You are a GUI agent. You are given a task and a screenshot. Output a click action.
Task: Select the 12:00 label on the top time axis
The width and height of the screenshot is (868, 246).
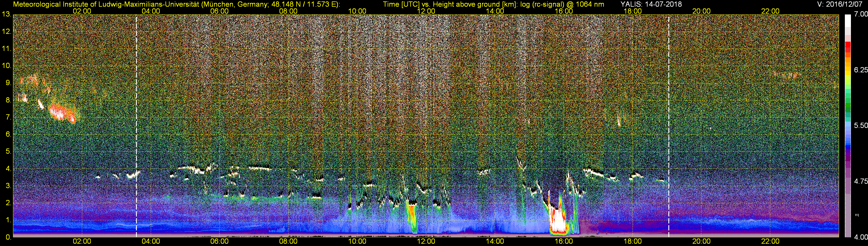point(426,11)
